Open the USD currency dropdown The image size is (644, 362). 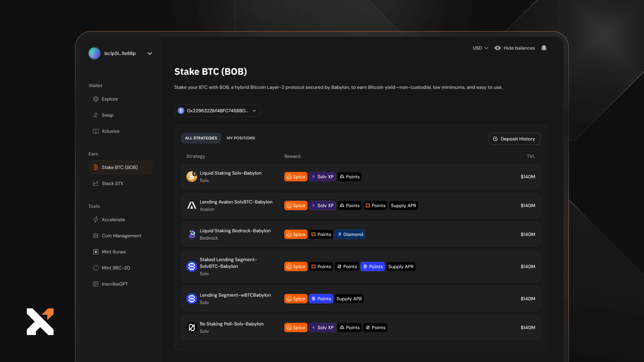click(x=480, y=48)
